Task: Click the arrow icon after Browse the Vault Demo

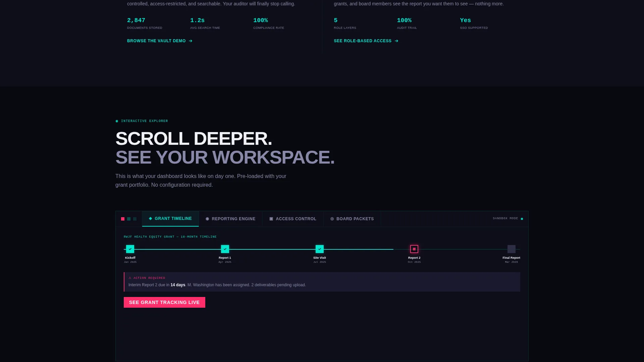Action: point(191,41)
